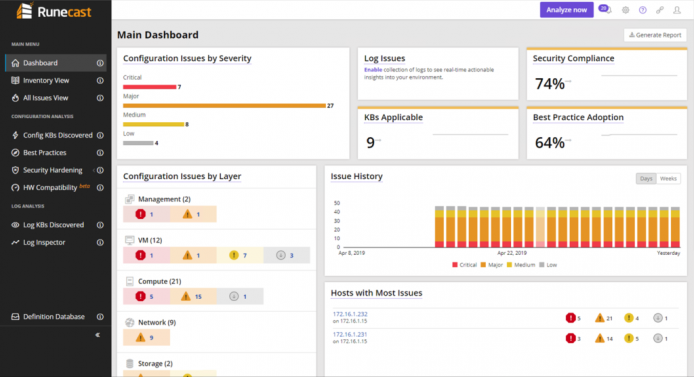Viewport: 694px width, 377px height.
Task: Open the user profile icon
Action: coord(677,10)
